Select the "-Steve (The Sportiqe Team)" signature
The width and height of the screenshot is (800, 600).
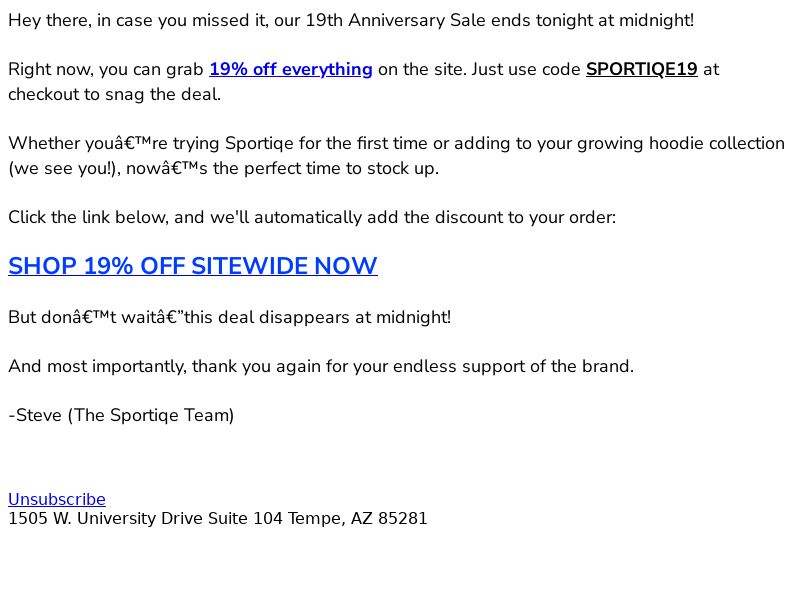(121, 415)
